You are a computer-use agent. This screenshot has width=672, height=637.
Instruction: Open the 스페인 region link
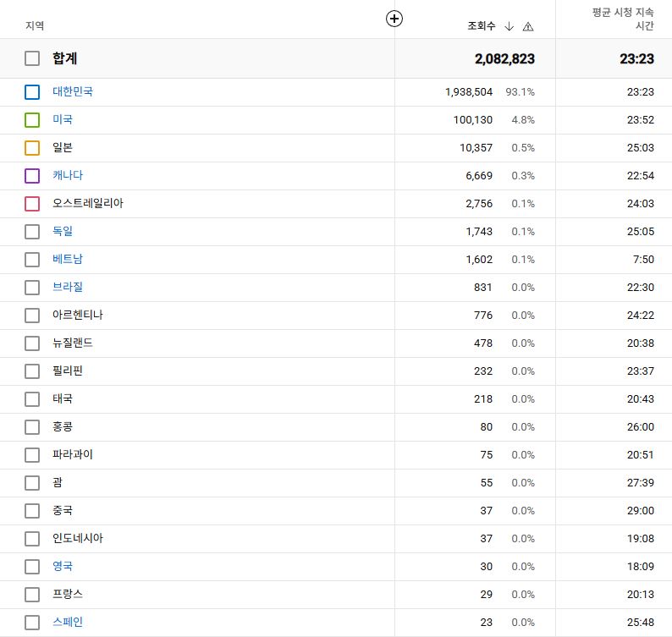point(67,623)
